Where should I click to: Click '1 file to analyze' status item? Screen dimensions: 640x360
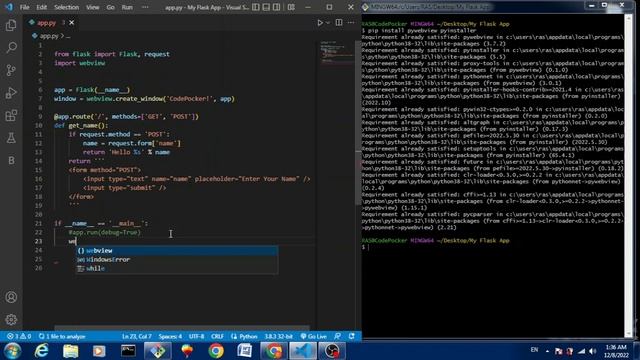tap(62, 336)
